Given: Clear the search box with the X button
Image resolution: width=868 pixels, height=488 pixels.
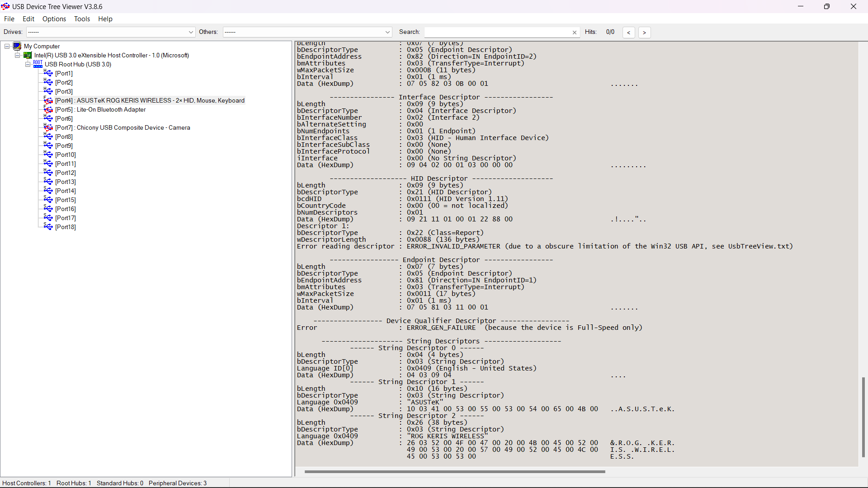Looking at the screenshot, I should (575, 32).
